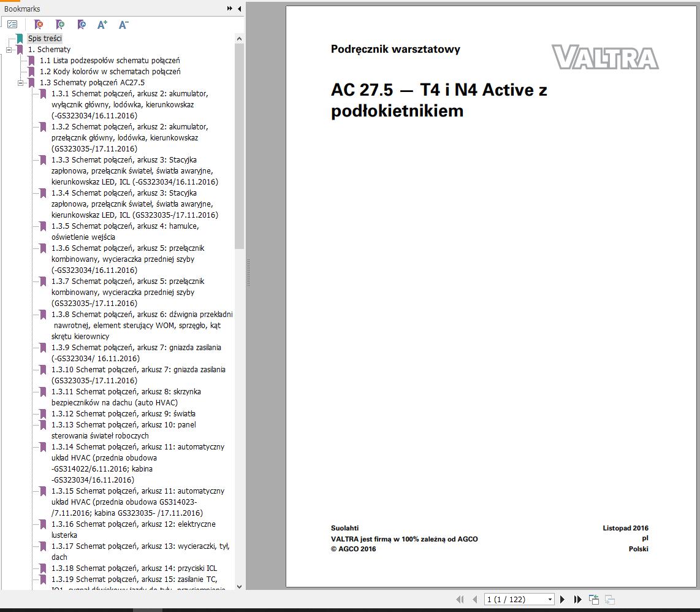Open bookmark 1.3.13 arkusz 10 panel sterowania
700x612 pixels.
124,430
